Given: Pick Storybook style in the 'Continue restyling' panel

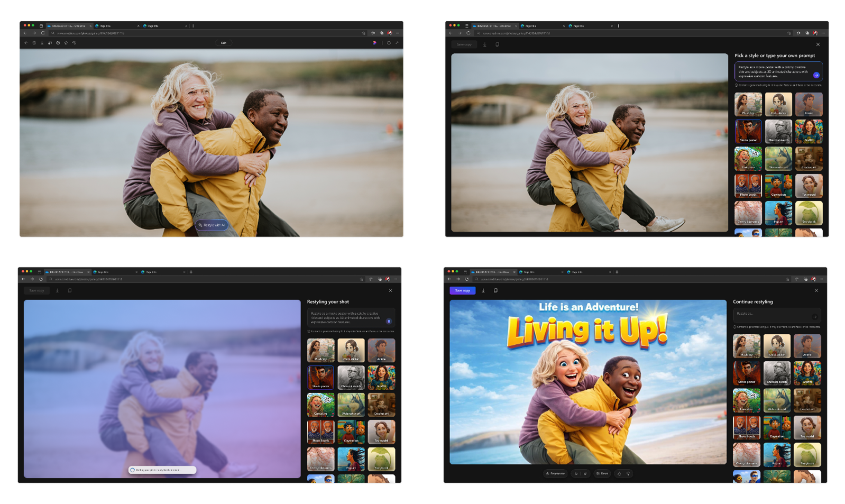Looking at the screenshot, I should [807, 455].
